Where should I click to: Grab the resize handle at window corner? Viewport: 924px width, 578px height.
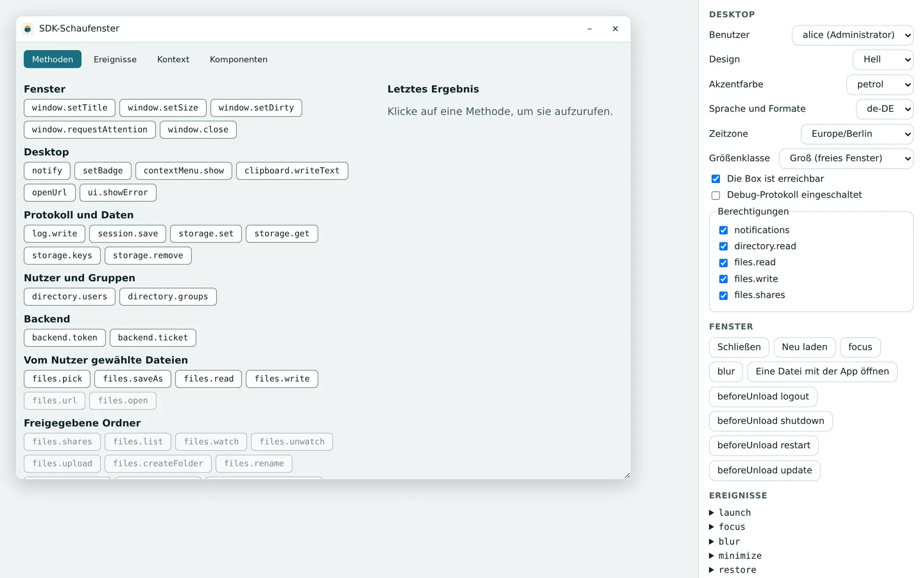627,475
